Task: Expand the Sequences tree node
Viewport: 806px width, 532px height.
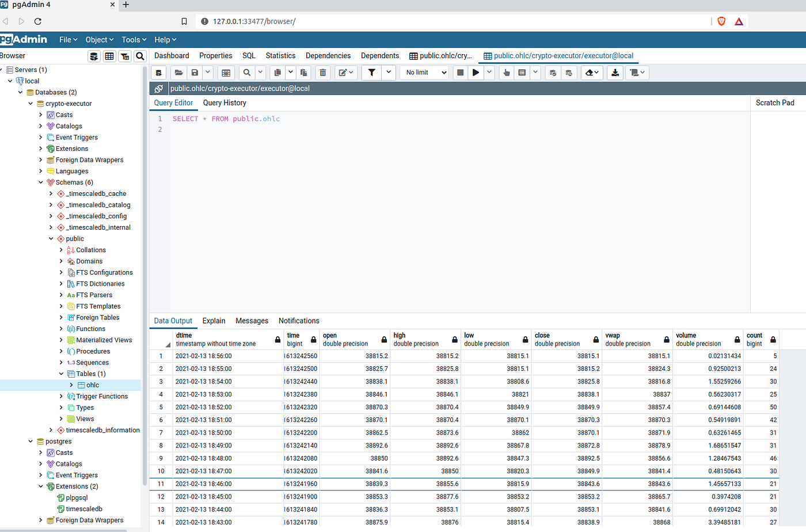Action: click(x=62, y=363)
